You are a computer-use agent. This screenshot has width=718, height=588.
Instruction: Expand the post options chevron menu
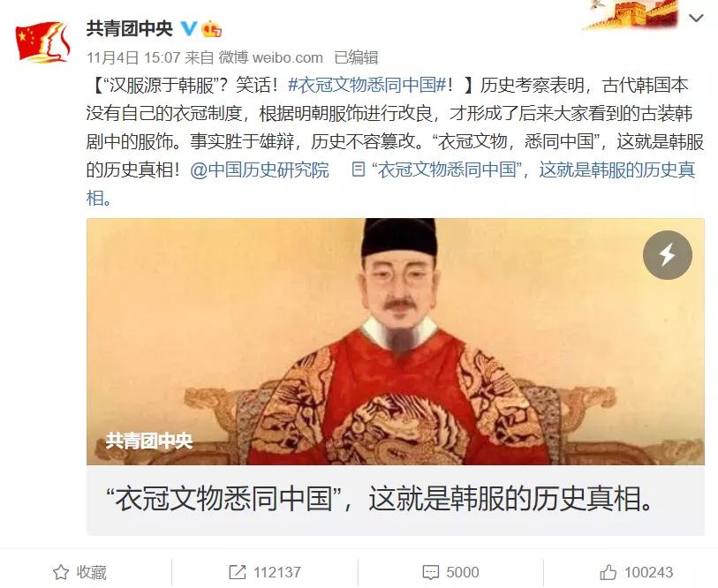696,19
